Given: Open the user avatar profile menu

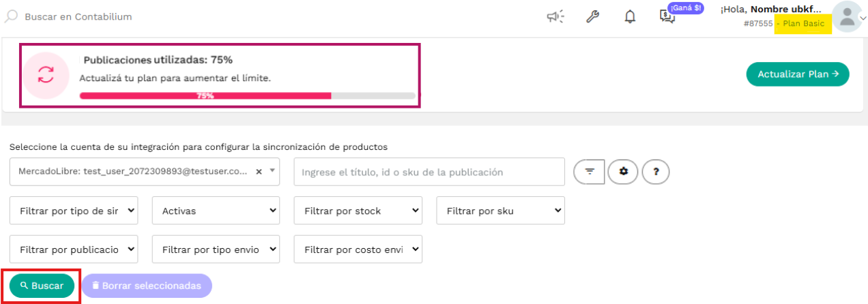Looking at the screenshot, I should [x=847, y=17].
